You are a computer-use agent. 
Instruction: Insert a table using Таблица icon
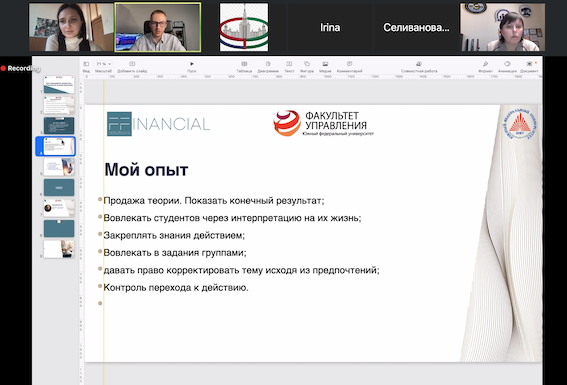click(244, 64)
